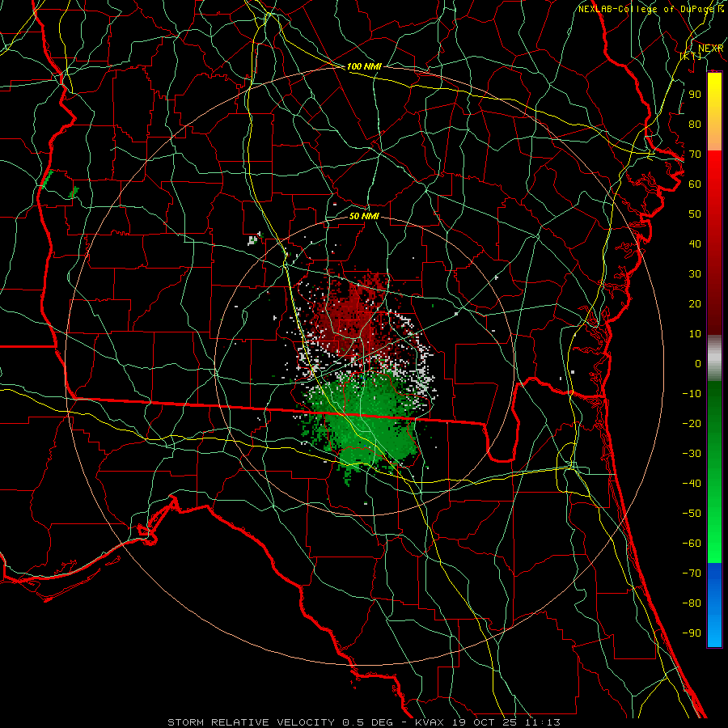The height and width of the screenshot is (728, 728).
Task: Click the light blue segment at the bottom of the color bar
Action: (x=714, y=632)
